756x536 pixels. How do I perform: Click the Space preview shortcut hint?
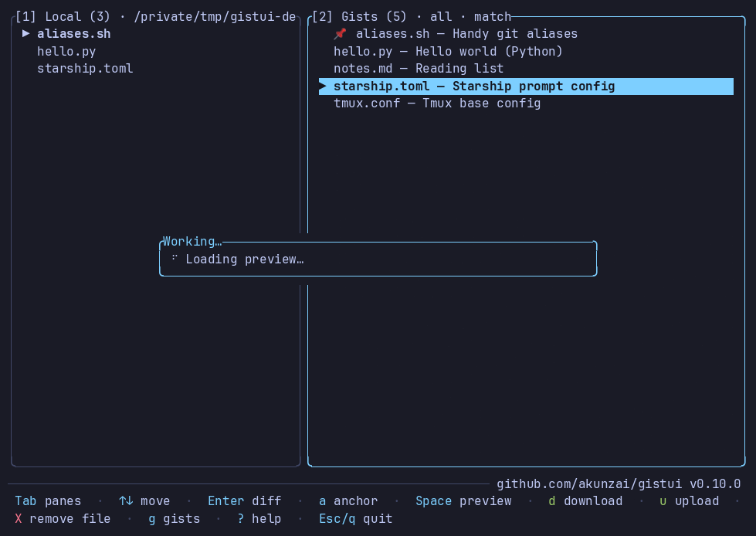463,500
